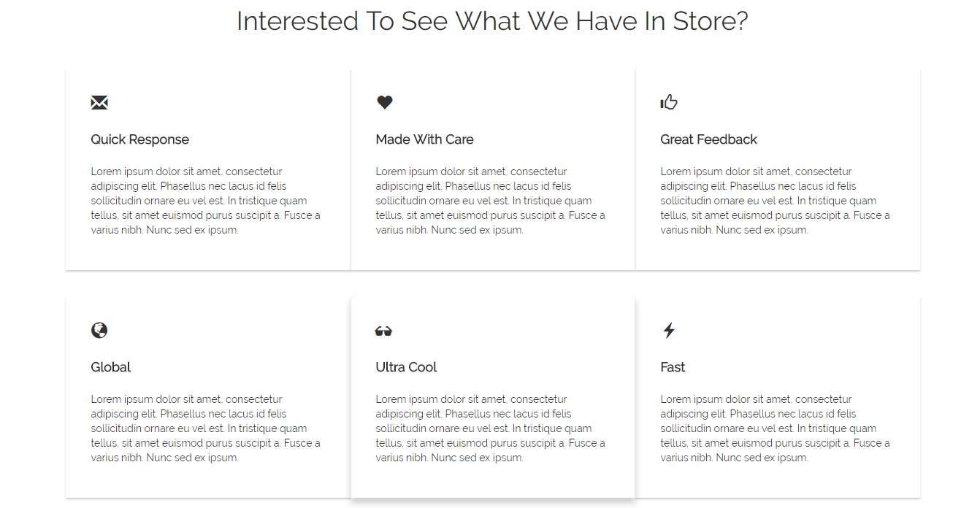The width and height of the screenshot is (980, 508).
Task: Select the Great Feedback heading
Action: click(708, 139)
